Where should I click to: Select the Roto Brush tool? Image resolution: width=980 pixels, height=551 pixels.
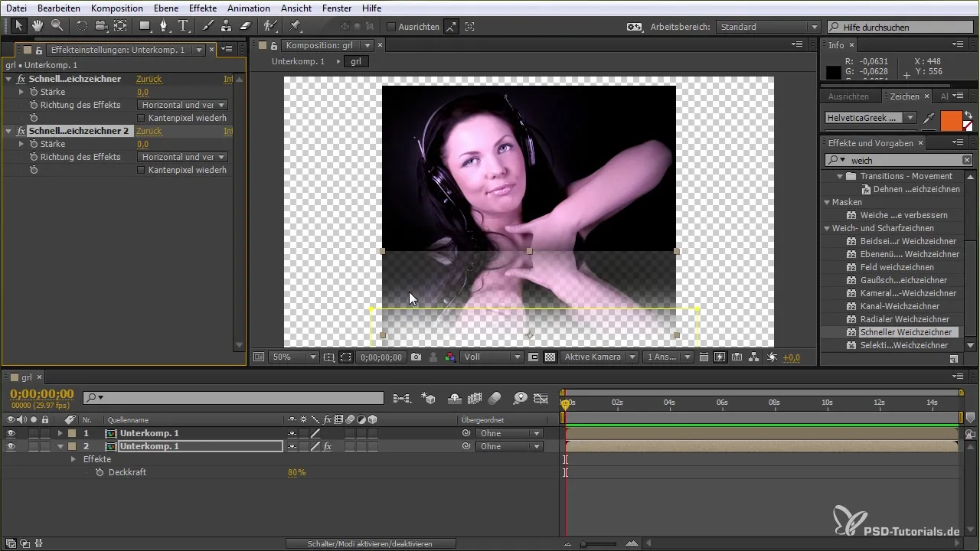click(270, 26)
